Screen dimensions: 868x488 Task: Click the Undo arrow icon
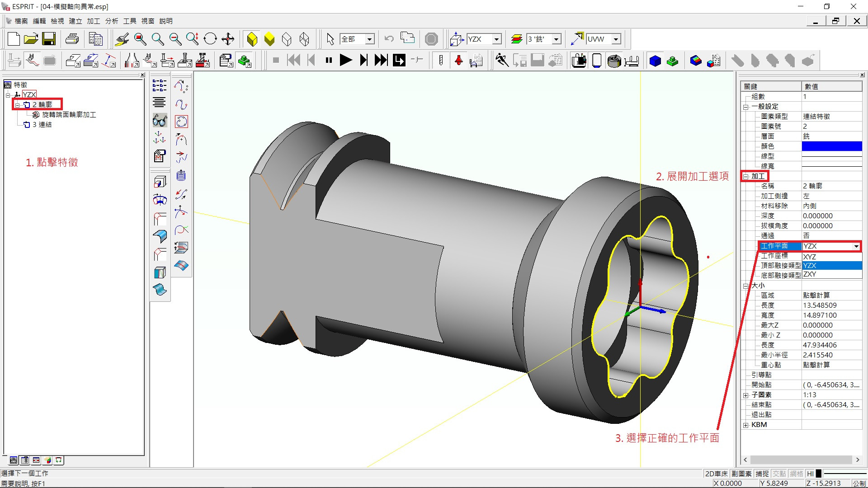coord(389,39)
